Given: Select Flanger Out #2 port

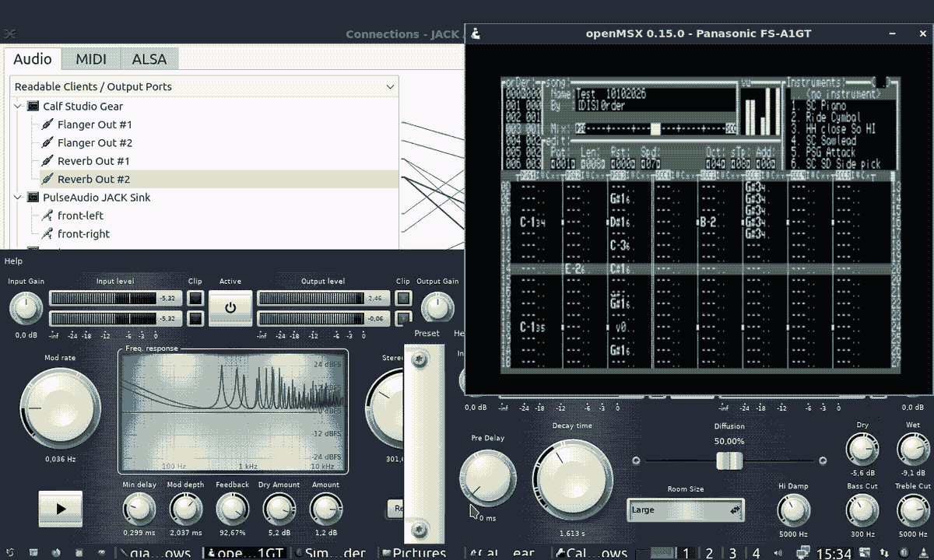Looking at the screenshot, I should (x=94, y=143).
